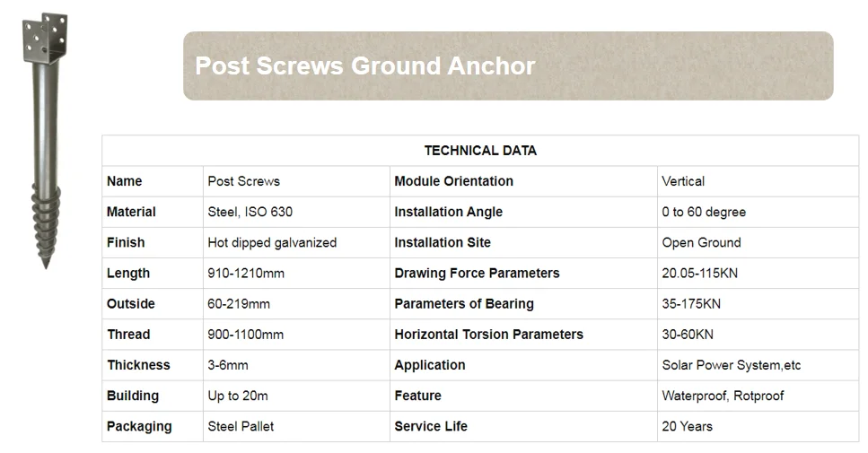The height and width of the screenshot is (453, 868).
Task: Select the '910-1210mm' length value
Action: point(246,273)
